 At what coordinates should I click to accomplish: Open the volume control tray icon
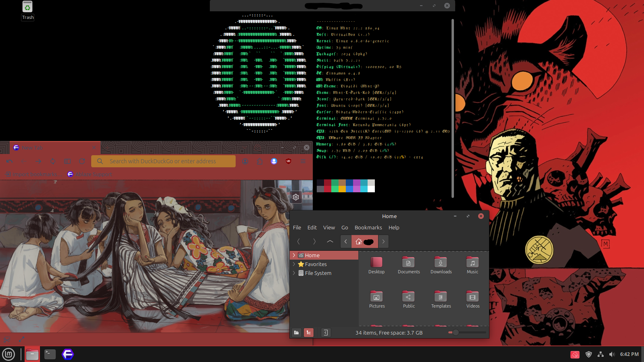(612, 354)
